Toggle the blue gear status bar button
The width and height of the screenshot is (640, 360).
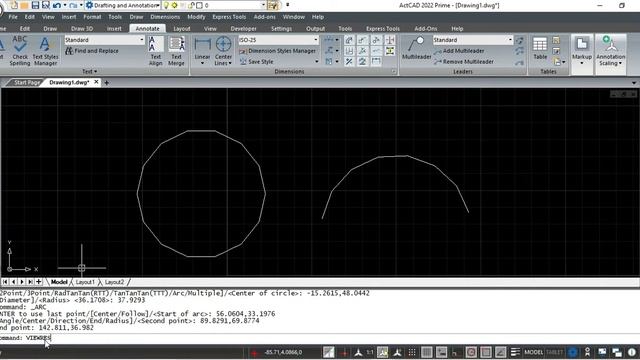(x=573, y=352)
